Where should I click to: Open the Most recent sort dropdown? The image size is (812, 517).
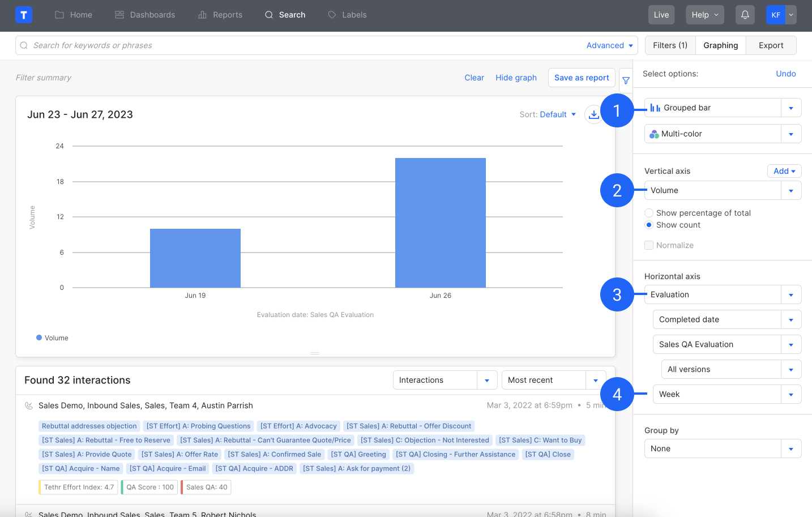tap(554, 380)
